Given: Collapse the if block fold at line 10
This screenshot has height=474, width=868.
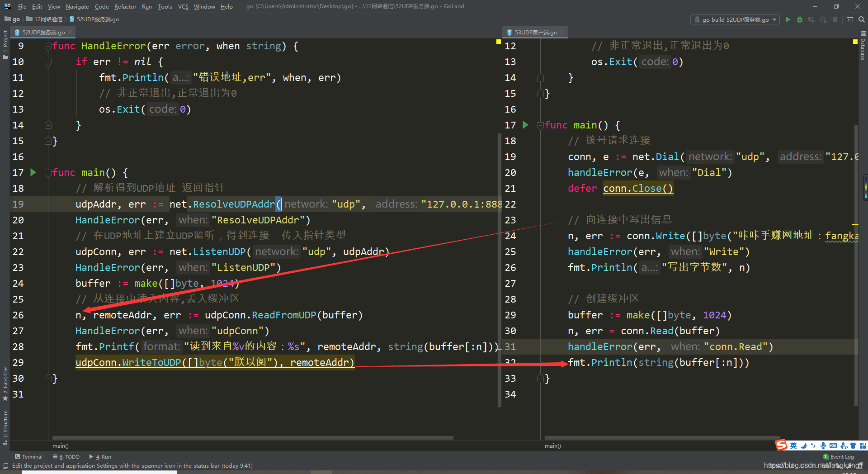Looking at the screenshot, I should pos(48,62).
